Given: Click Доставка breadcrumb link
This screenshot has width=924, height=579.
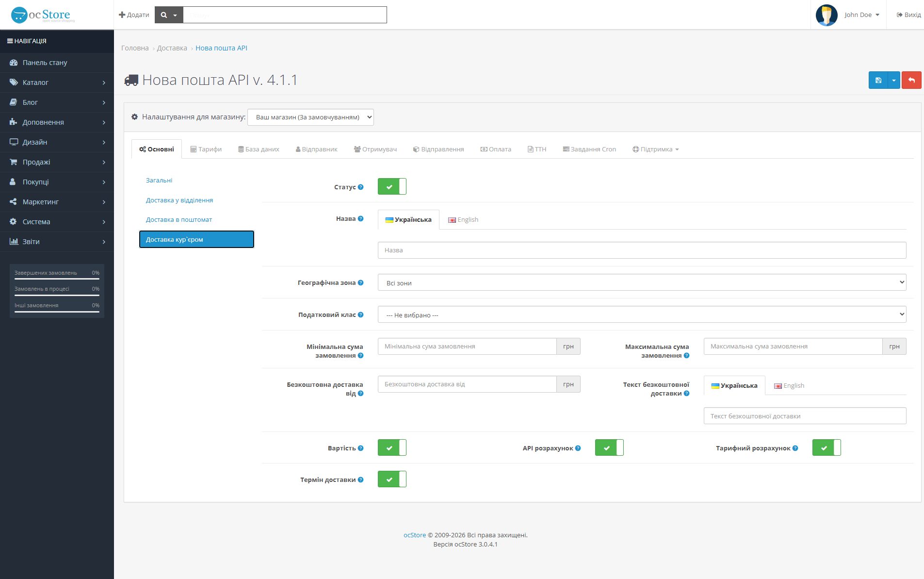Looking at the screenshot, I should tap(172, 48).
